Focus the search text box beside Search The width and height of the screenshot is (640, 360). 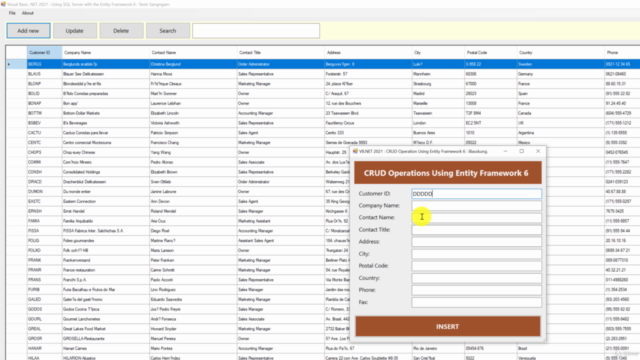click(256, 31)
